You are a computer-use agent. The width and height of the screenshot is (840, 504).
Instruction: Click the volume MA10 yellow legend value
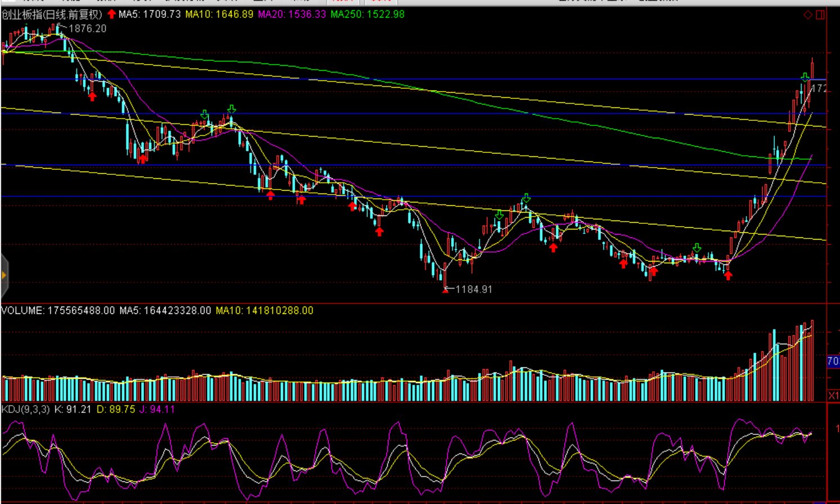tap(264, 310)
